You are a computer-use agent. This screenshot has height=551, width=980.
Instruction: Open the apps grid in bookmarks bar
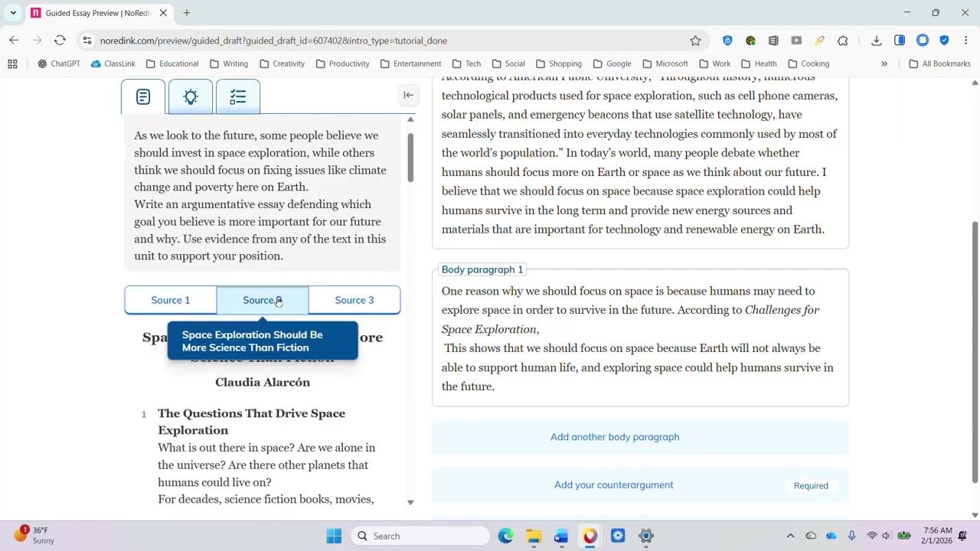[12, 64]
